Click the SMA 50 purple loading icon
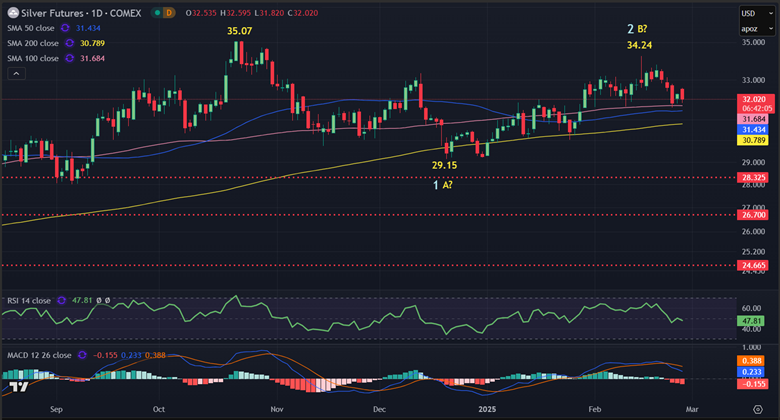Viewport: 780px width, 420px height. coord(65,28)
